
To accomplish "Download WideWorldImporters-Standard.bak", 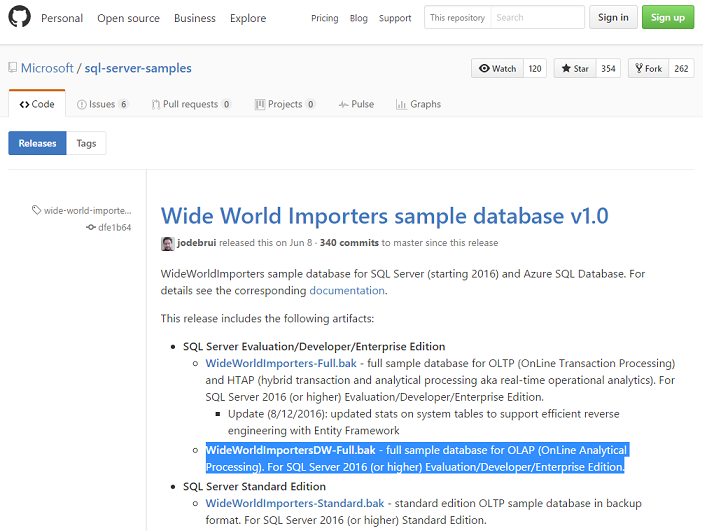I will [x=295, y=503].
